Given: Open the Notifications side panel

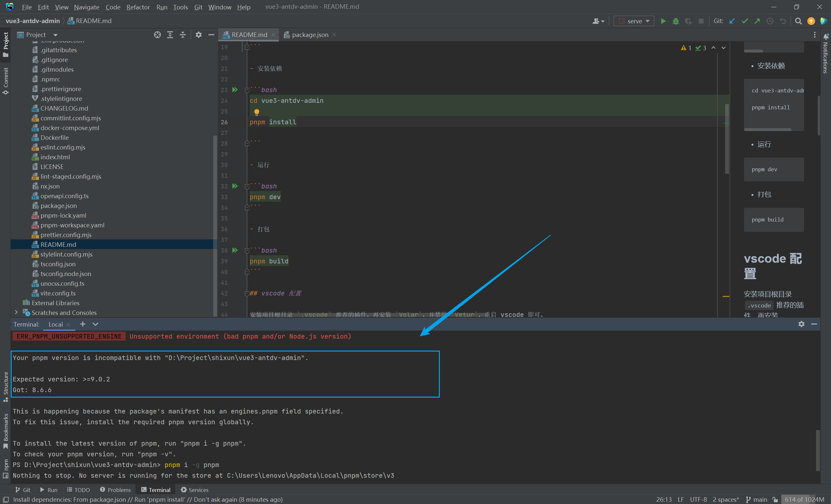Looking at the screenshot, I should pyautogui.click(x=825, y=54).
